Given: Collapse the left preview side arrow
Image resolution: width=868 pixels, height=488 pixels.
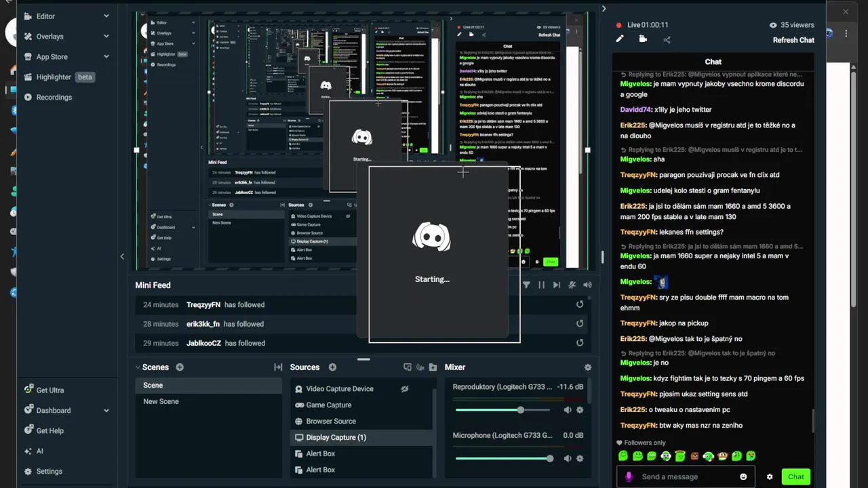Looking at the screenshot, I should coord(122,256).
